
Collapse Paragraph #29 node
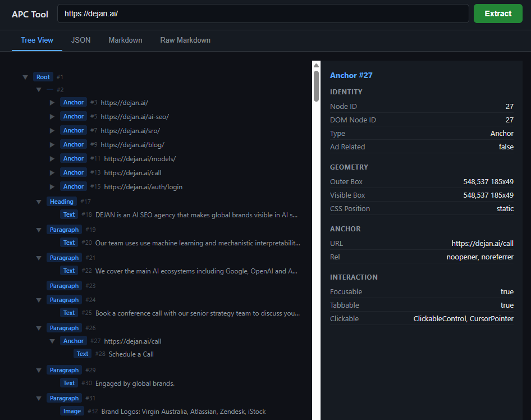point(39,370)
